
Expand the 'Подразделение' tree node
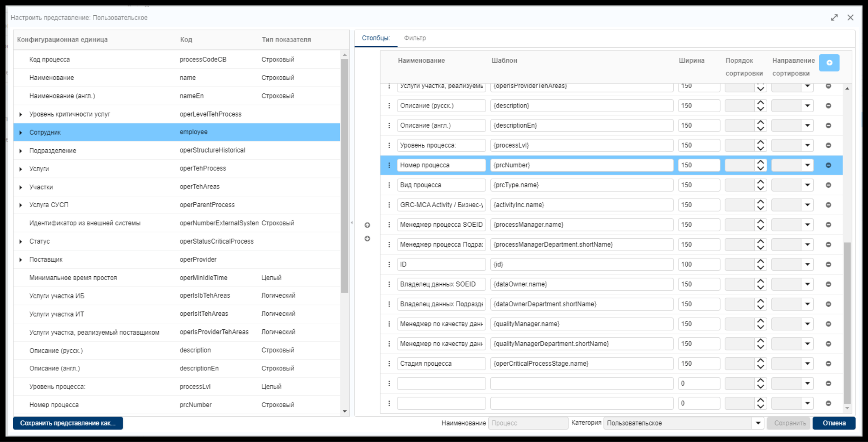(x=21, y=151)
